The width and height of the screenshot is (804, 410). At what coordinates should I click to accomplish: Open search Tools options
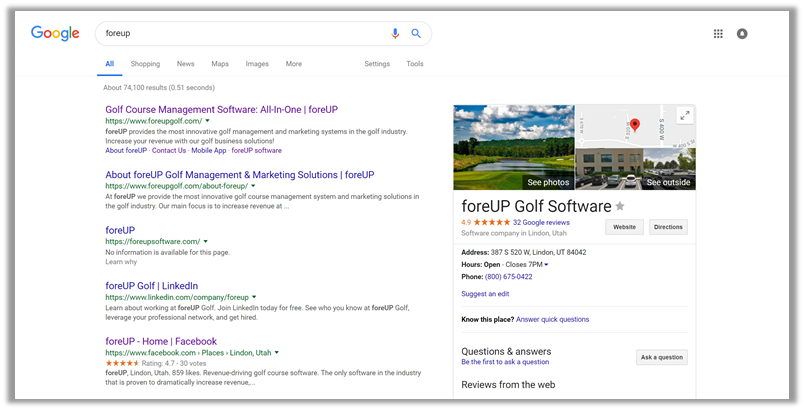415,64
